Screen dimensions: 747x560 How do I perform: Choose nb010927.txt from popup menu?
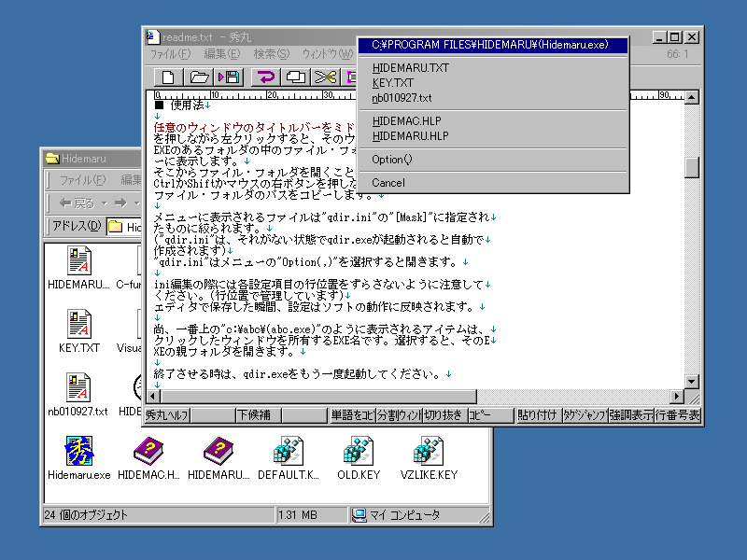coord(493,98)
